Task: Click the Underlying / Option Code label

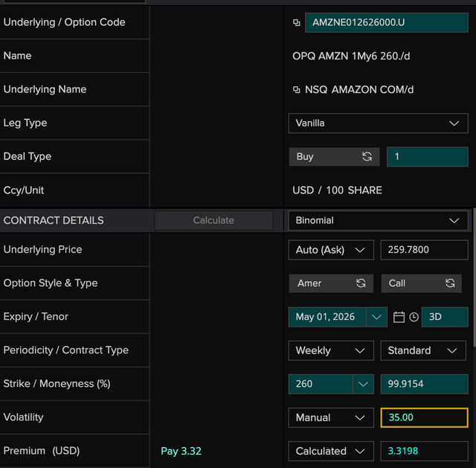Action: [x=65, y=22]
